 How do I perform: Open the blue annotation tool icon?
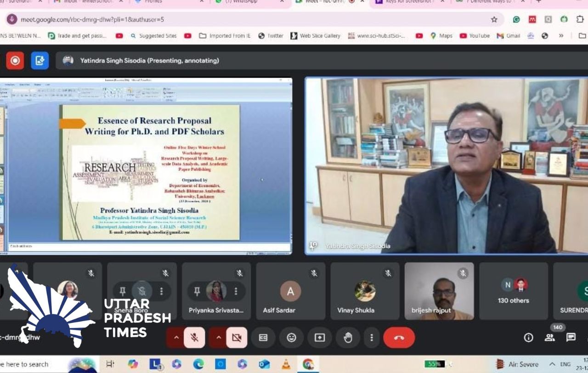coord(40,61)
